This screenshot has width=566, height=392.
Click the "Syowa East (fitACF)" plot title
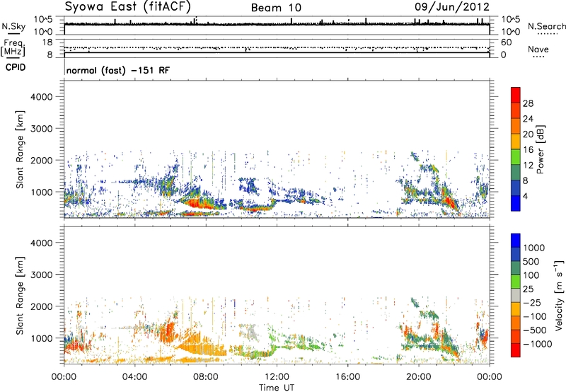(128, 7)
